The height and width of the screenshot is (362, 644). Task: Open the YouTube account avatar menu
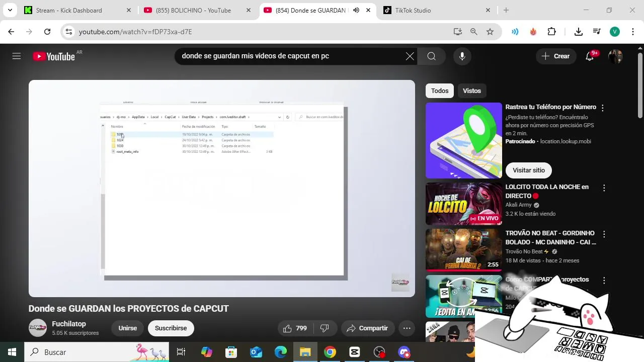615,56
